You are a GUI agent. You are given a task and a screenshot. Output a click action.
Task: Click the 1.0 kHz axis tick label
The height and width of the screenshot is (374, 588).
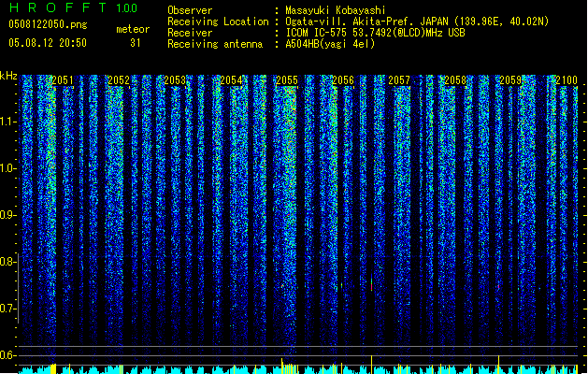click(7, 168)
